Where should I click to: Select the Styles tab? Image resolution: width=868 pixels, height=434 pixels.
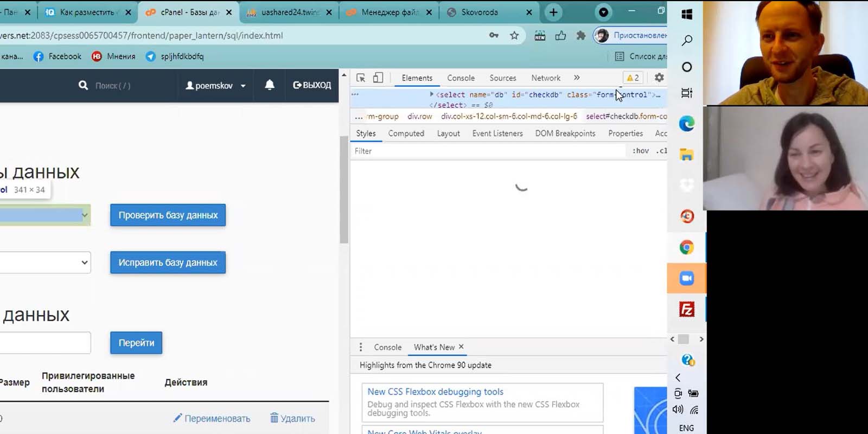[366, 133]
